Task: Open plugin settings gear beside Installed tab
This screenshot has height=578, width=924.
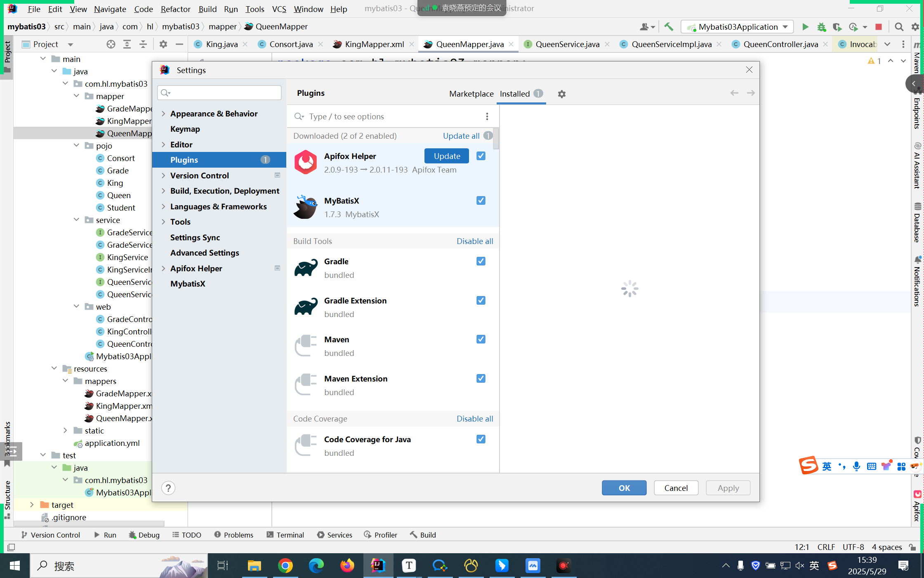Action: click(561, 94)
